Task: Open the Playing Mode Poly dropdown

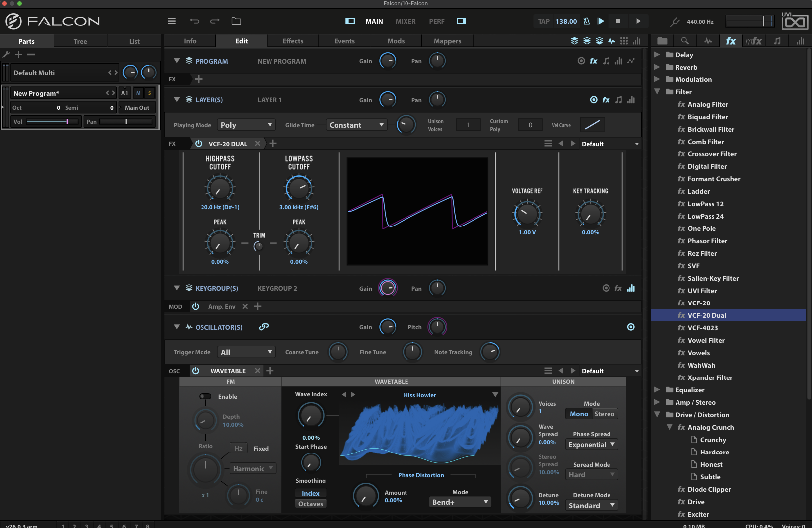Action: [x=246, y=125]
